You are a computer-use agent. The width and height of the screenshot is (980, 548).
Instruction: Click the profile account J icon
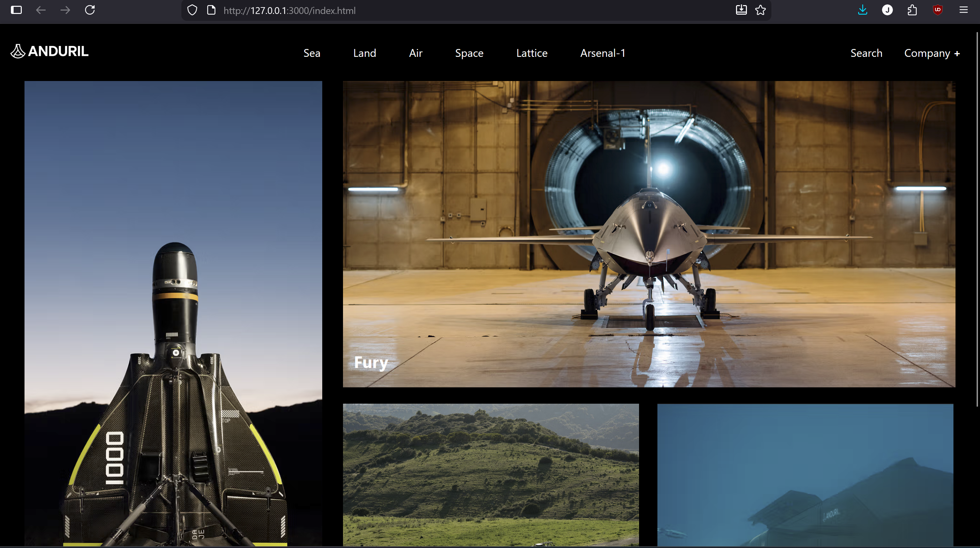tap(887, 10)
